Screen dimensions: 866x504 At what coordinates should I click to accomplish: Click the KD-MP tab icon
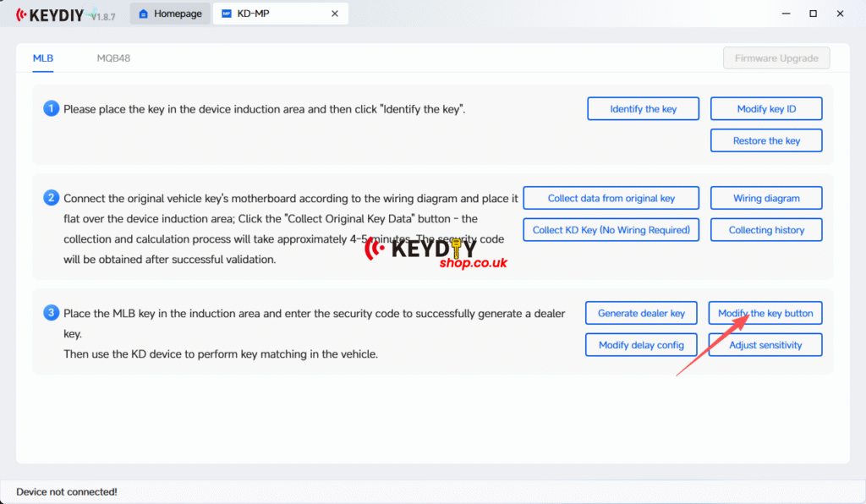click(x=227, y=14)
